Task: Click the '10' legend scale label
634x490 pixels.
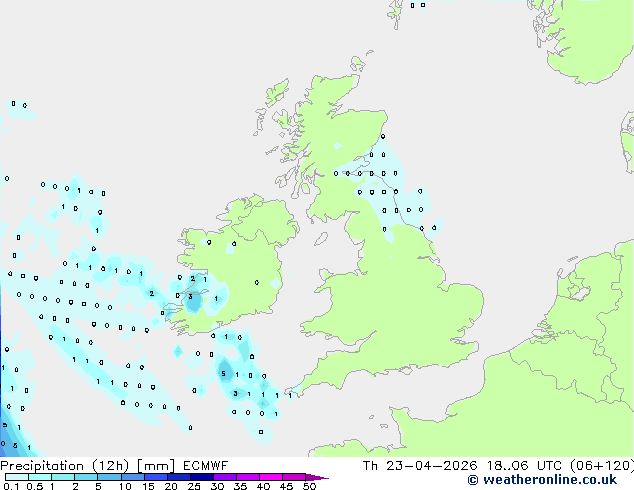Action: click(125, 486)
